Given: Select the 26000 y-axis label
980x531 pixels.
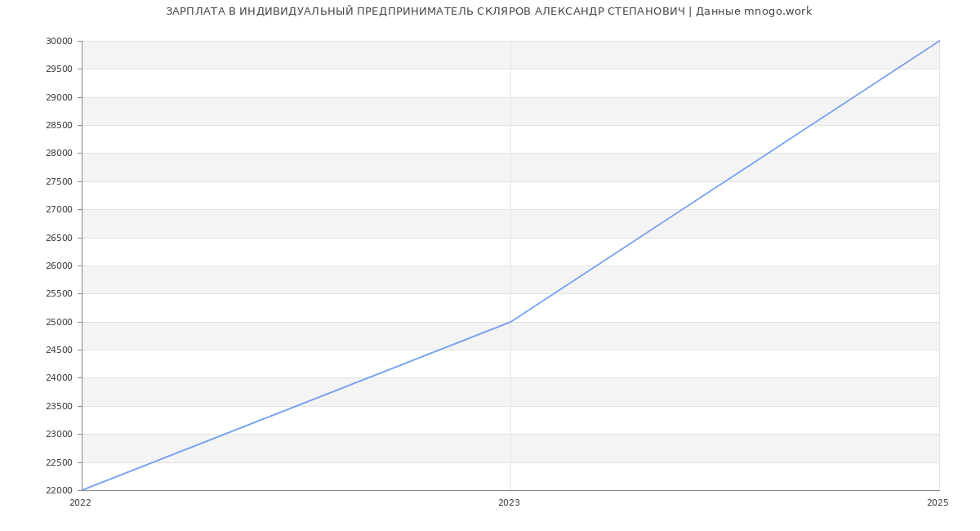Looking at the screenshot, I should click(59, 265).
